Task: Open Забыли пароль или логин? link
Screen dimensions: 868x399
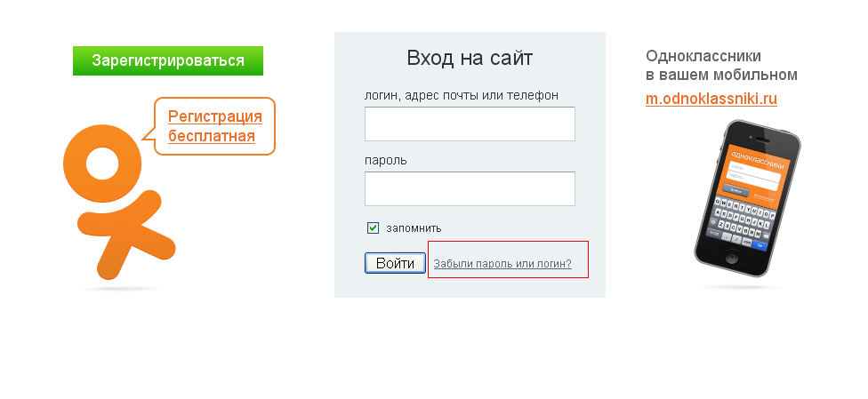Action: (x=502, y=264)
